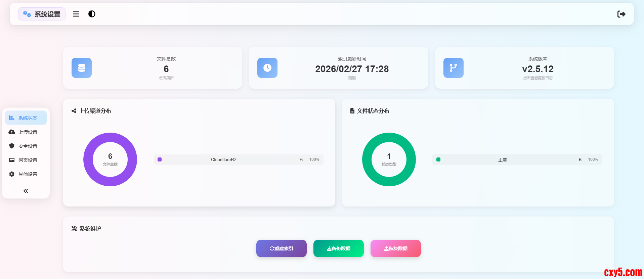The image size is (644, 279).
Task: Click the git branch version icon
Action: pos(453,68)
